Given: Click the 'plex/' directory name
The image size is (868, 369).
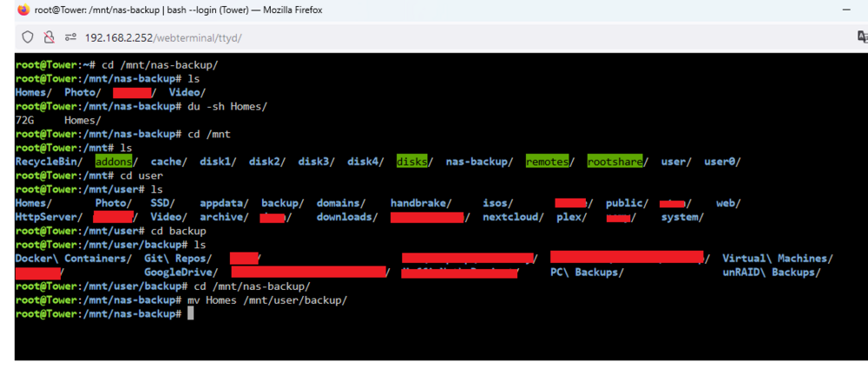Looking at the screenshot, I should [572, 217].
